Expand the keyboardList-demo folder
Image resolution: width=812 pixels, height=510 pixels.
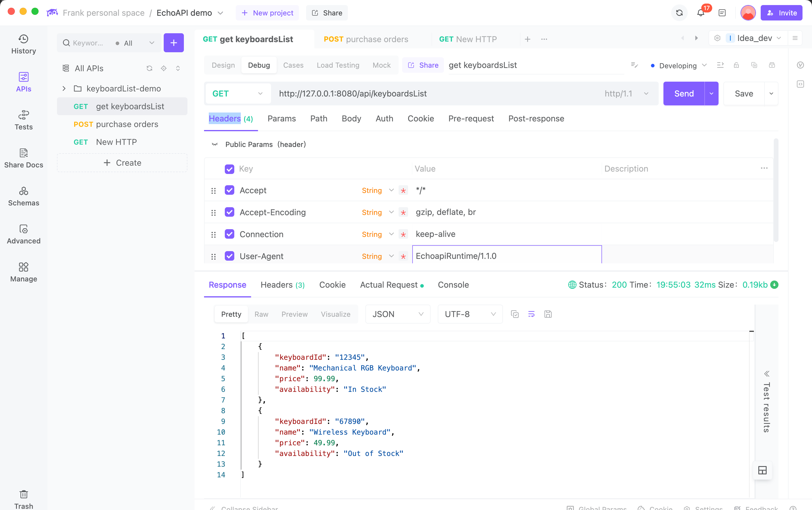[x=64, y=88]
